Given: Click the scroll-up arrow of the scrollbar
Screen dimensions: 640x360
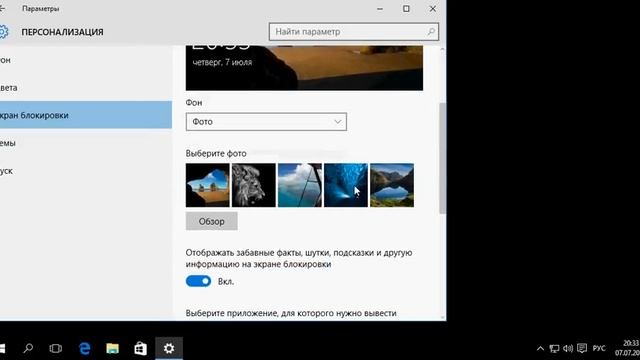Looking at the screenshot, I should point(442,49).
